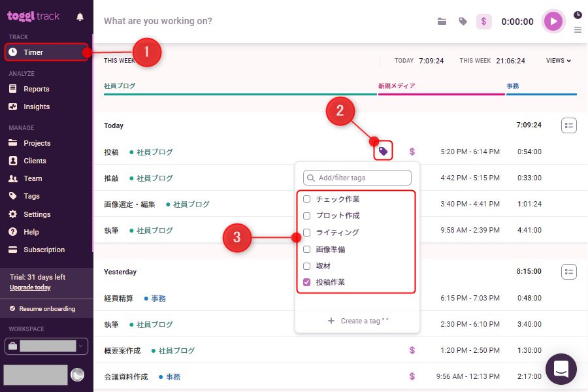Open notifications bell icon
This screenshot has height=392, width=588.
pyautogui.click(x=80, y=17)
